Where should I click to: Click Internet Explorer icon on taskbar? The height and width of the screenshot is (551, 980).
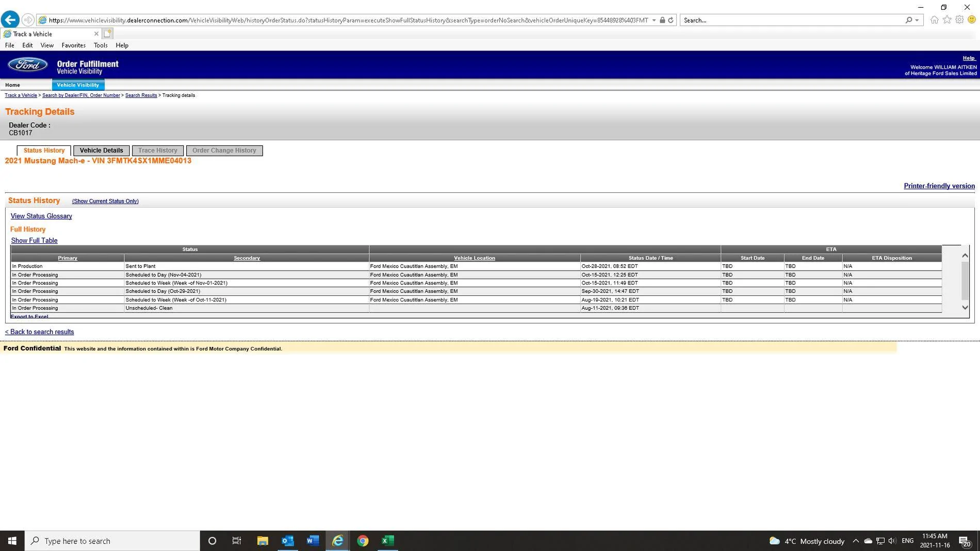[338, 541]
